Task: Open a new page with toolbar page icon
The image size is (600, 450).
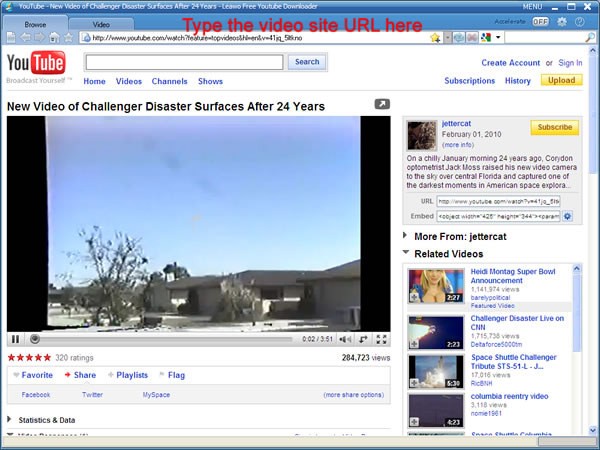Action: click(11, 38)
